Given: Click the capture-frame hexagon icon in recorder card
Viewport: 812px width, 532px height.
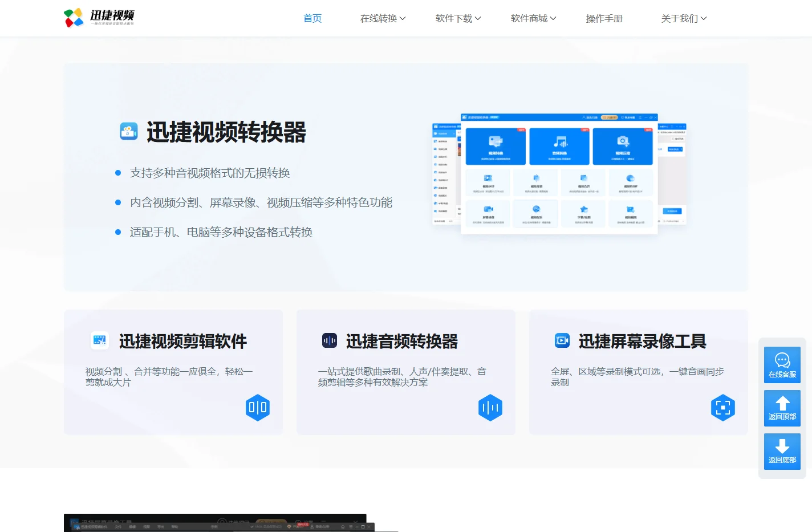Looking at the screenshot, I should [723, 408].
